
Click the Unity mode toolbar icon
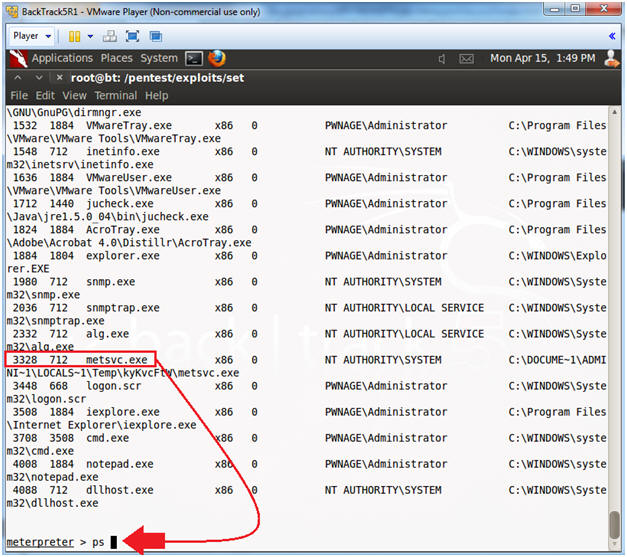[x=156, y=36]
